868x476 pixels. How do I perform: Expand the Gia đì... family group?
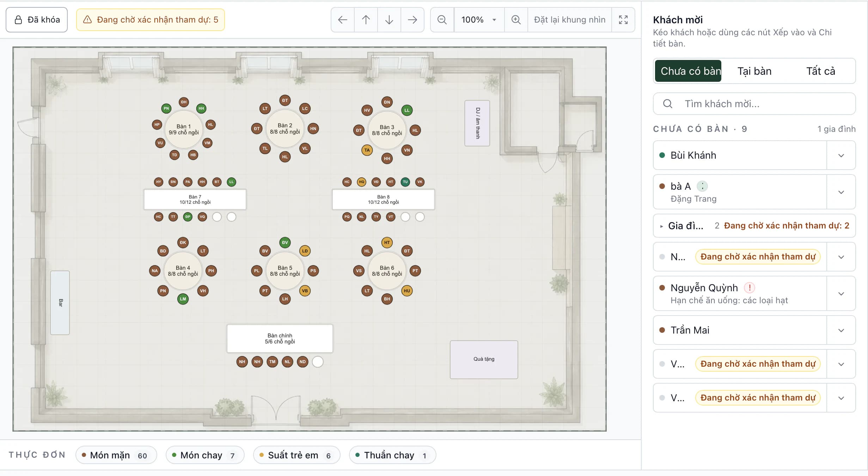[x=754, y=226]
